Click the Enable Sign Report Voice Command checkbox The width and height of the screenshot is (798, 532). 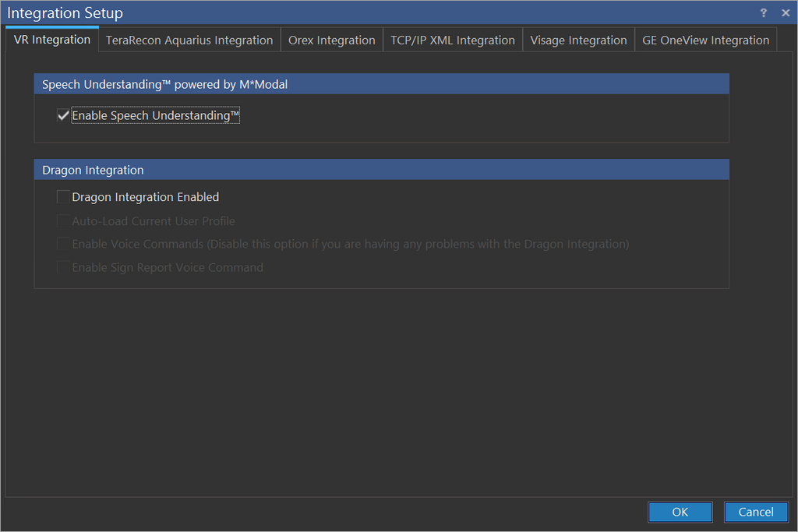pos(63,268)
